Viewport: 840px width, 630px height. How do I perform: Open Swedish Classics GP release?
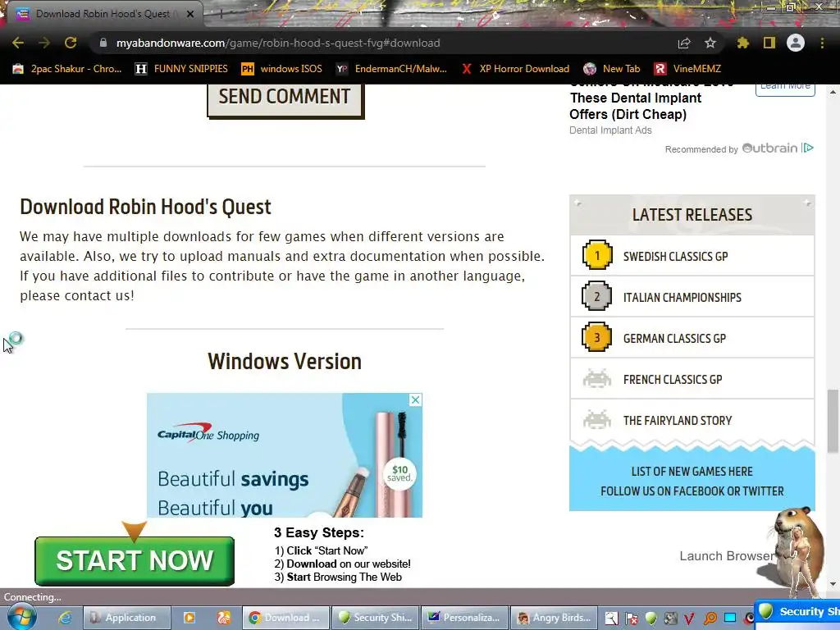coord(692,256)
